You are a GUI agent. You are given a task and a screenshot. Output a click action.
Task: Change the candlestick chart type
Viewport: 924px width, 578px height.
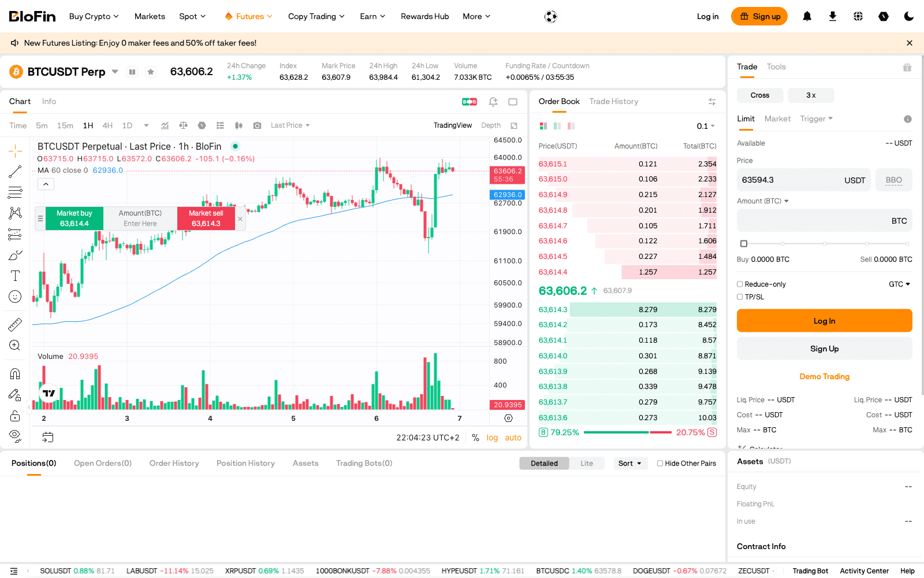click(x=239, y=125)
